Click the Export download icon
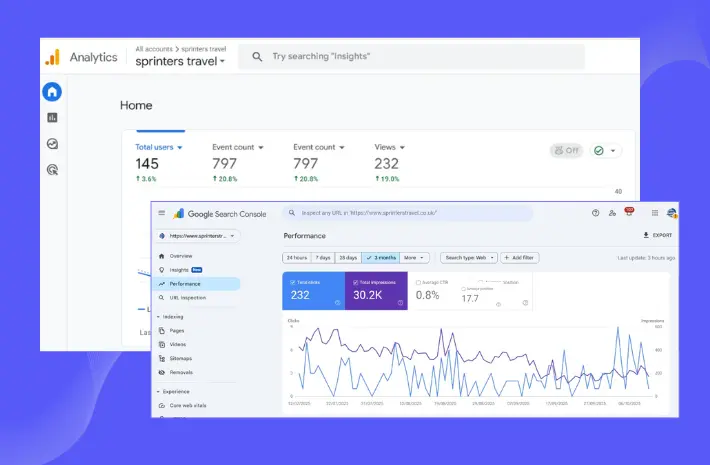The height and width of the screenshot is (465, 710). pyautogui.click(x=646, y=235)
